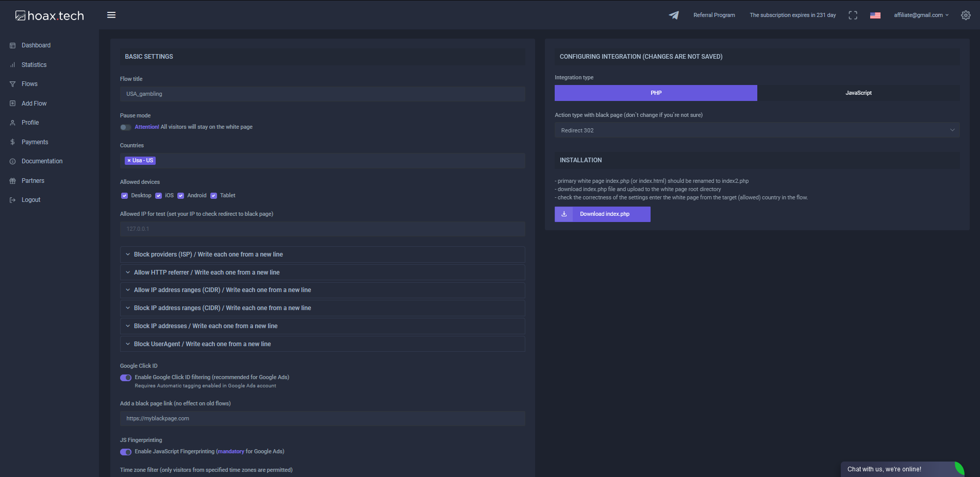Screen dimensions: 980x477
Task: Switch to JavaScript integration type
Action: (x=858, y=93)
